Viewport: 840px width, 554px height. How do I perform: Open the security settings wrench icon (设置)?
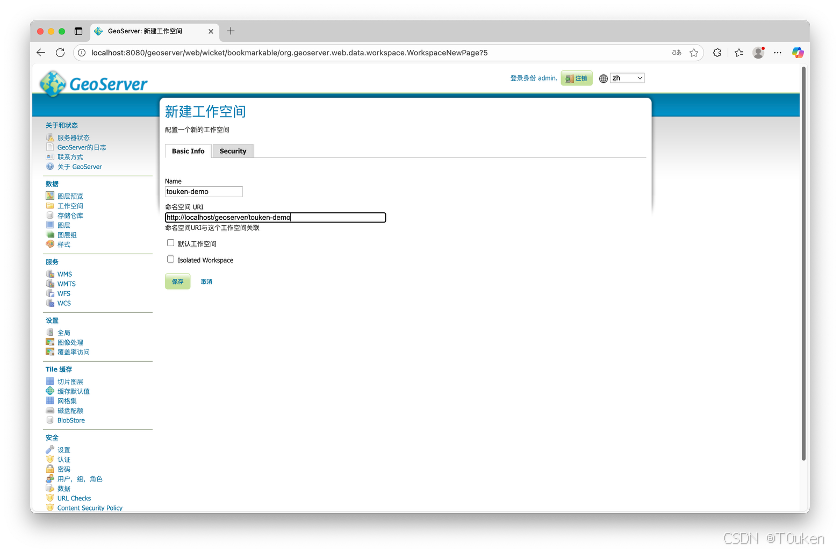pos(50,450)
